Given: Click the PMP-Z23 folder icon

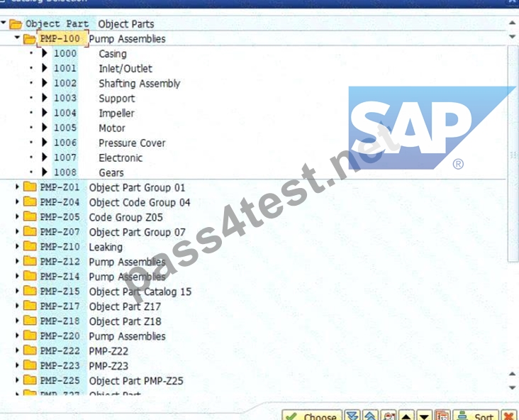Looking at the screenshot, I should point(30,365).
